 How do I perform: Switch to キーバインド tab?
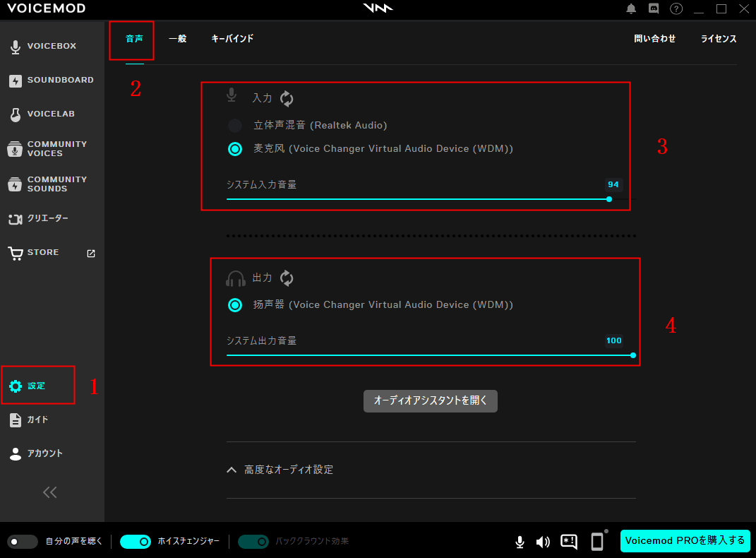click(232, 39)
